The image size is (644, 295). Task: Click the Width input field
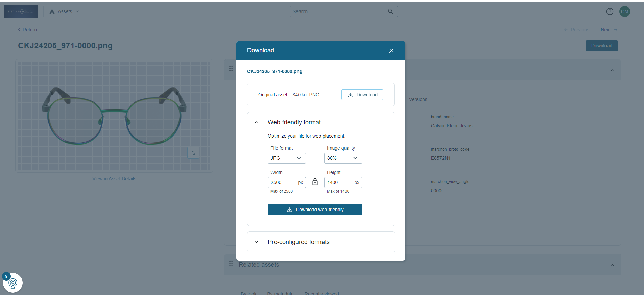(283, 182)
